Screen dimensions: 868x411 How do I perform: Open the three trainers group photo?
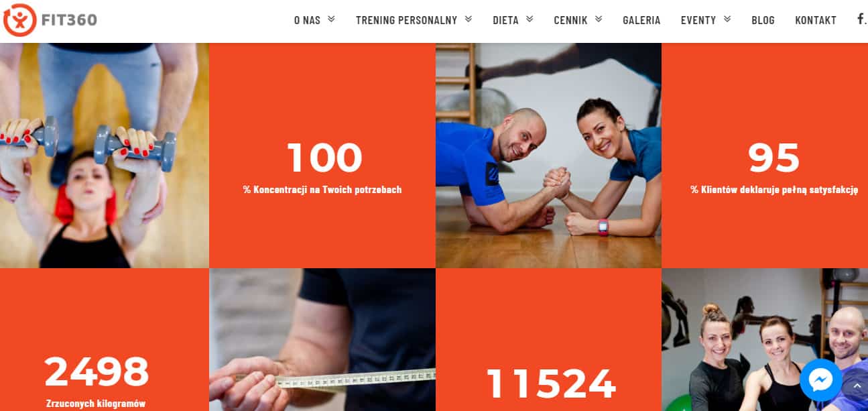(765, 340)
